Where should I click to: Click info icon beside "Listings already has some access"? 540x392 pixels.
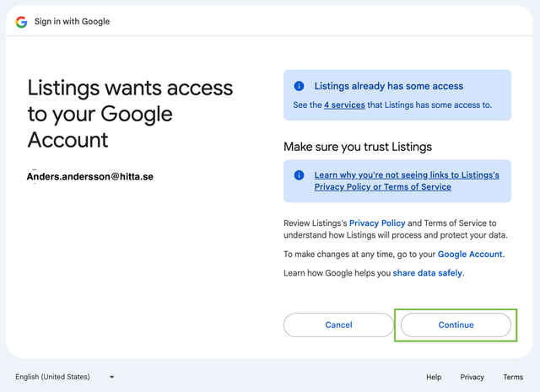299,86
